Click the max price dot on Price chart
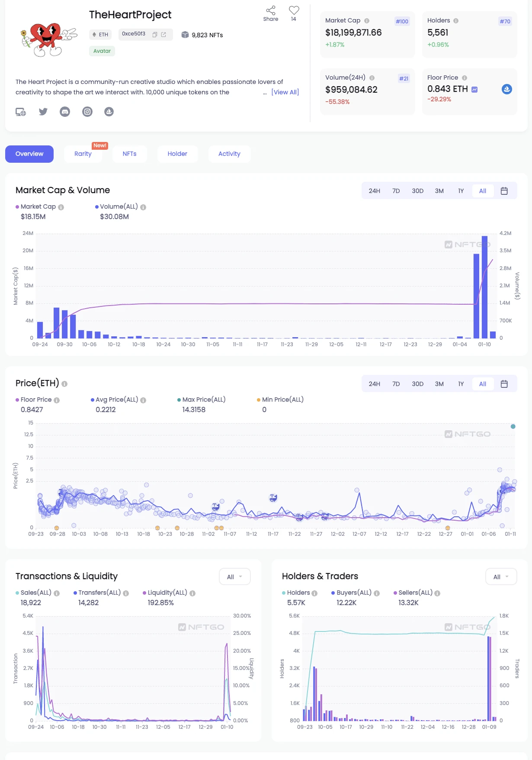 pyautogui.click(x=513, y=426)
